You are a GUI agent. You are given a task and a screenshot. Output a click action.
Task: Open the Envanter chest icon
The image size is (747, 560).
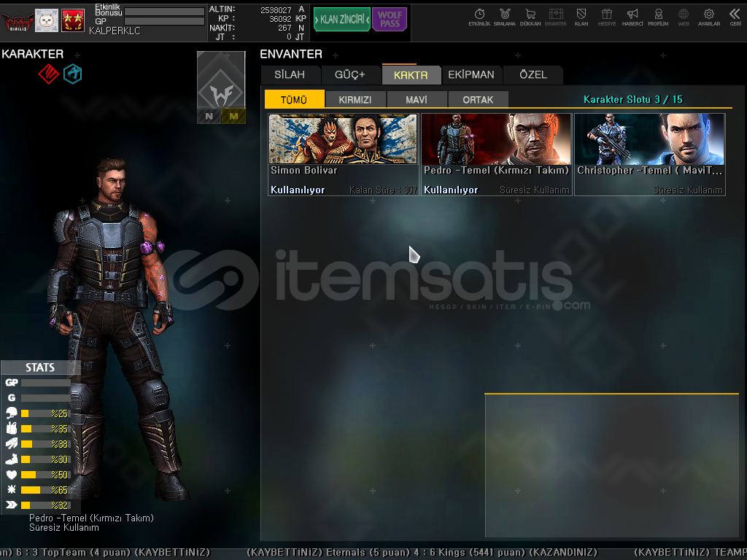555,17
